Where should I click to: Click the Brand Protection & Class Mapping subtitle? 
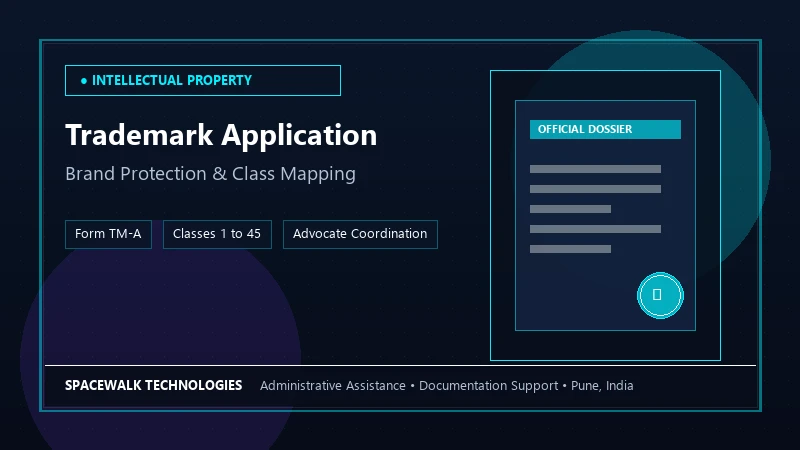click(x=210, y=174)
